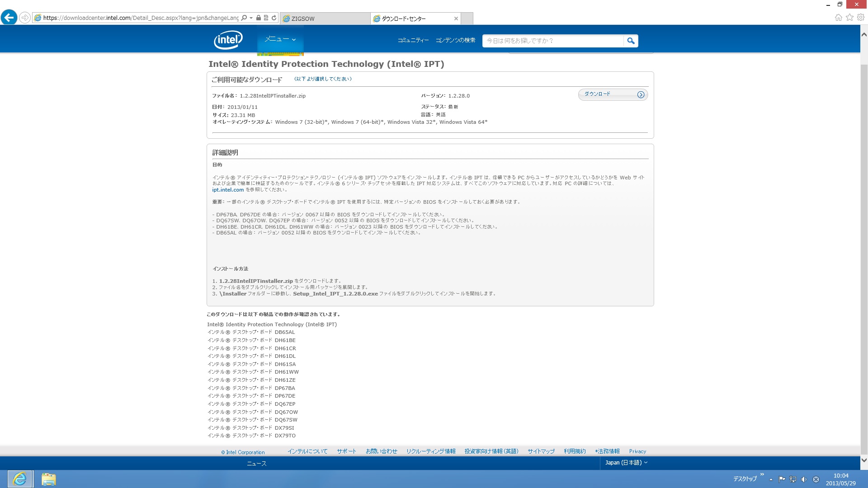This screenshot has width=868, height=488.
Task: Click the page scrollbar down arrow
Action: tap(864, 460)
